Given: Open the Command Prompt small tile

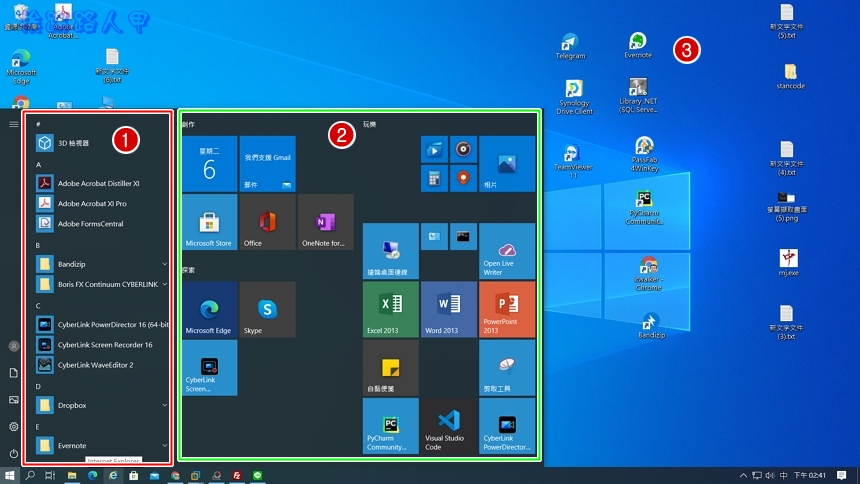Looking at the screenshot, I should click(x=463, y=237).
